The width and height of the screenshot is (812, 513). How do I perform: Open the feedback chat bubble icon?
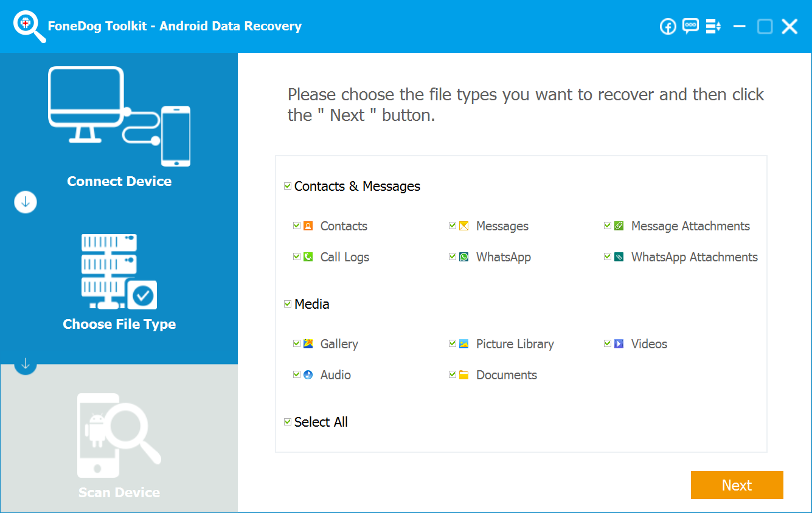click(690, 26)
